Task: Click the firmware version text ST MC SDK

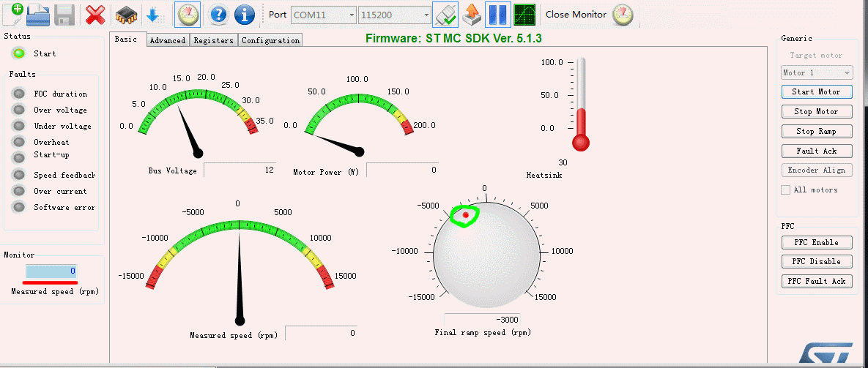Action: (453, 39)
